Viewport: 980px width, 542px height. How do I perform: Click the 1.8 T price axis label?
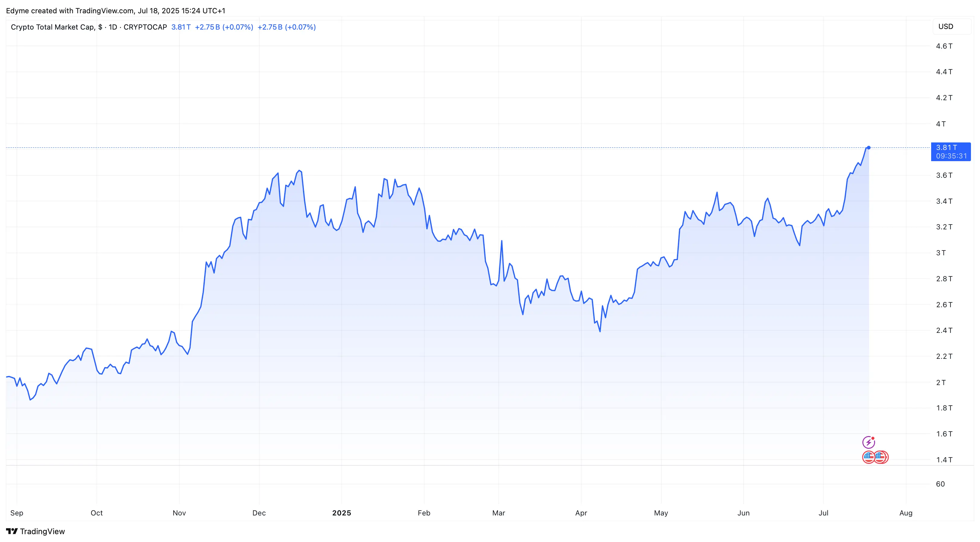coord(944,408)
